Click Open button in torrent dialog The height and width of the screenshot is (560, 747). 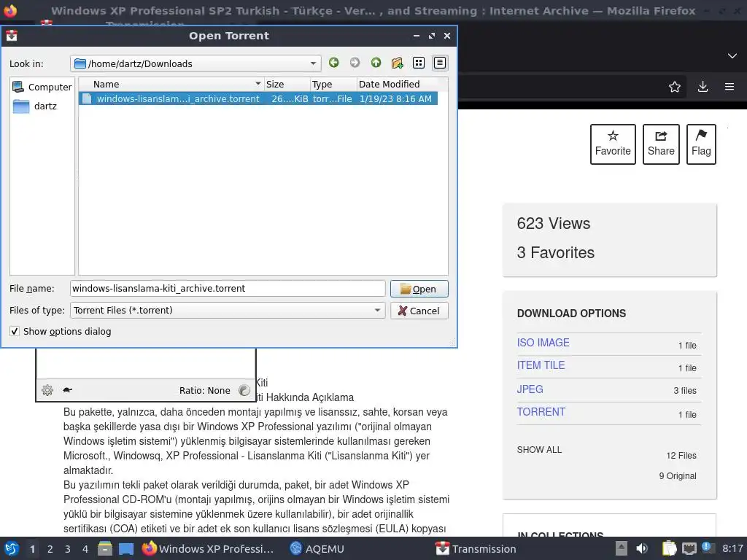(419, 289)
